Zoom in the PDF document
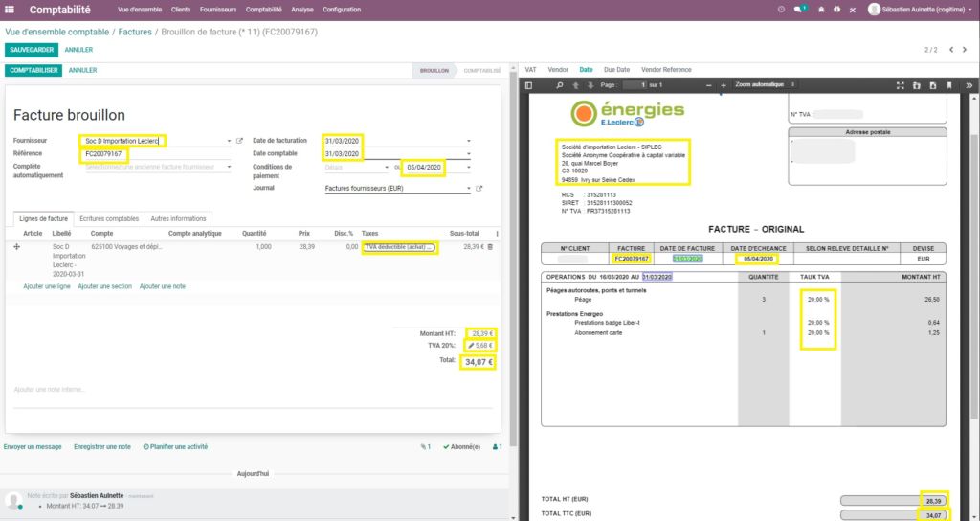Viewport: 980px width, 521px height. [x=724, y=85]
